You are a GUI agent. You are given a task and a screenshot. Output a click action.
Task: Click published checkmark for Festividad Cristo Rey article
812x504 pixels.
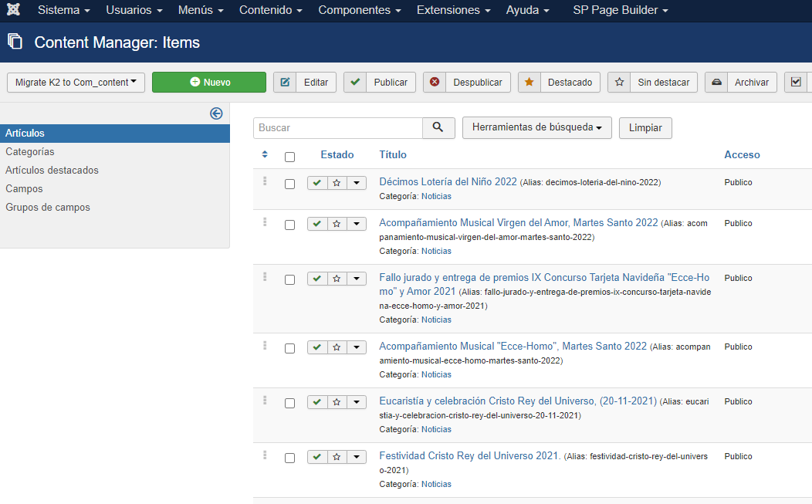317,457
